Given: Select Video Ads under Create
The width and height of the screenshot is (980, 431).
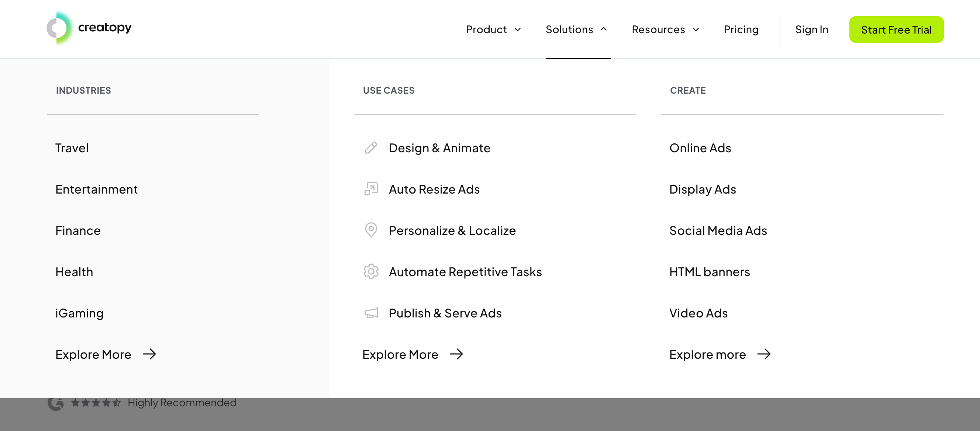Looking at the screenshot, I should click(698, 313).
